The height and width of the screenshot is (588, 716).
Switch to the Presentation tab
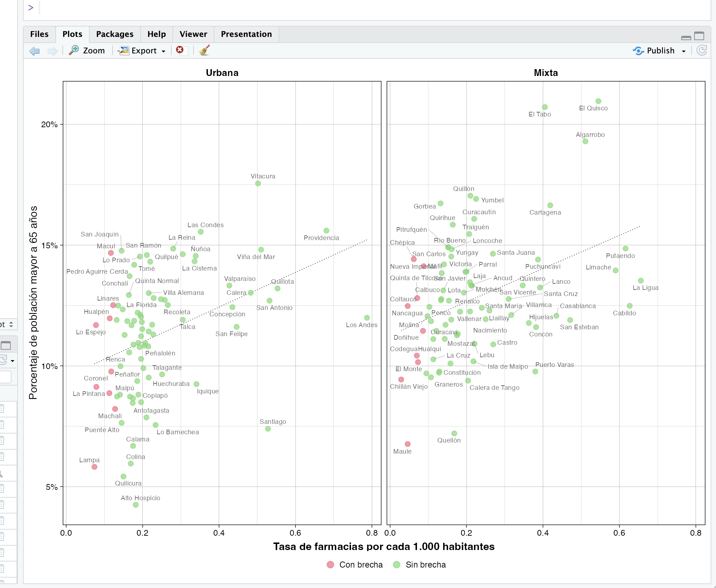(246, 34)
